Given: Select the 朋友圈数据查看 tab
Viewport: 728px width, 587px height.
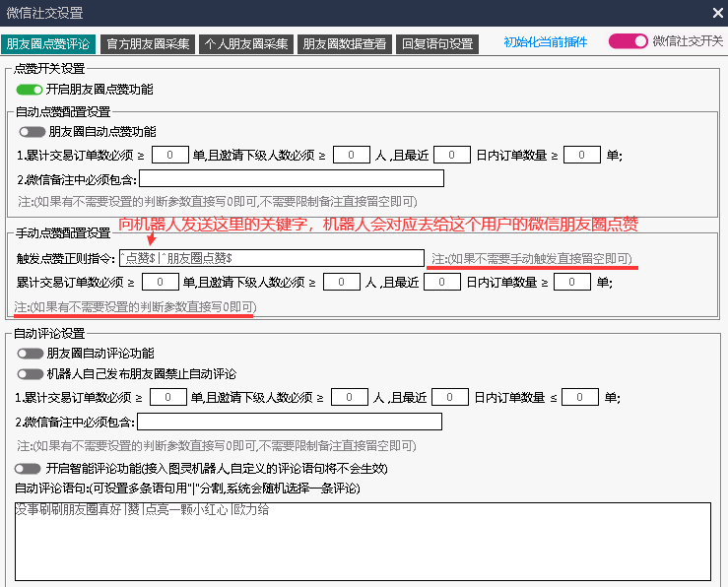Looking at the screenshot, I should coord(345,43).
